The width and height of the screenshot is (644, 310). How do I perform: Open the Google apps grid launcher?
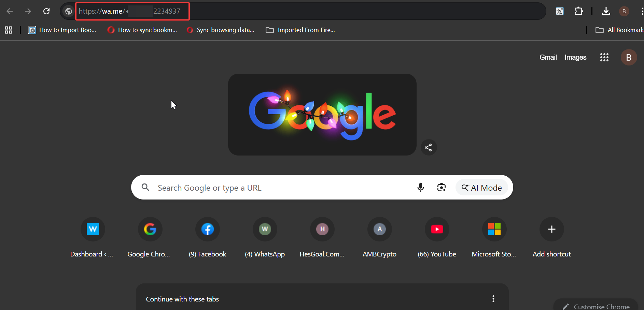pyautogui.click(x=604, y=57)
